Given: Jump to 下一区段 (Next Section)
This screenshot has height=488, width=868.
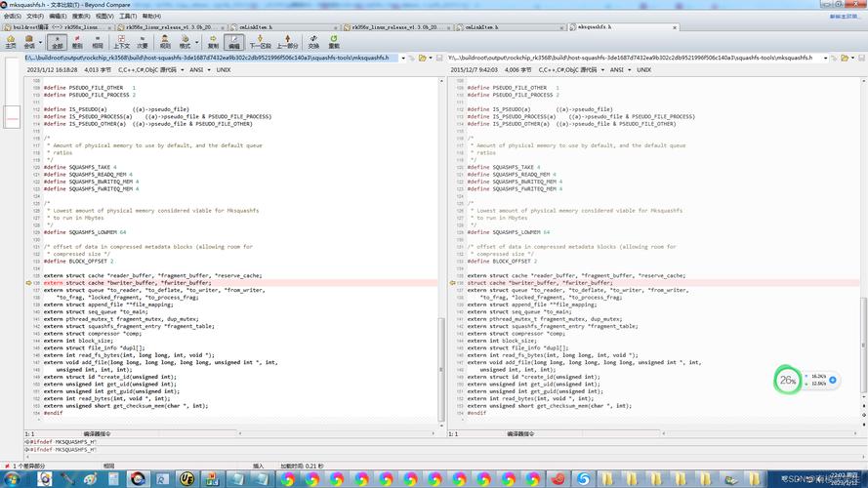Looking at the screenshot, I should tap(260, 42).
